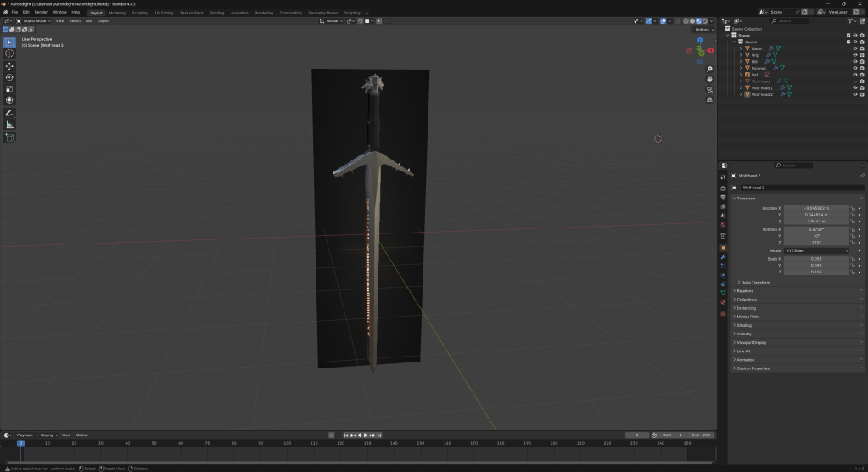
Task: Select the Measure tool
Action: 9,125
